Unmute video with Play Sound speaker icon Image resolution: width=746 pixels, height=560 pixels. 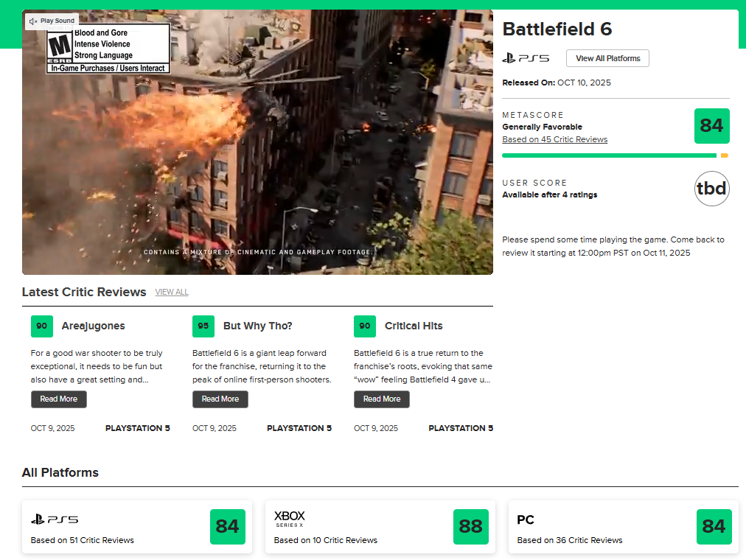(x=33, y=21)
